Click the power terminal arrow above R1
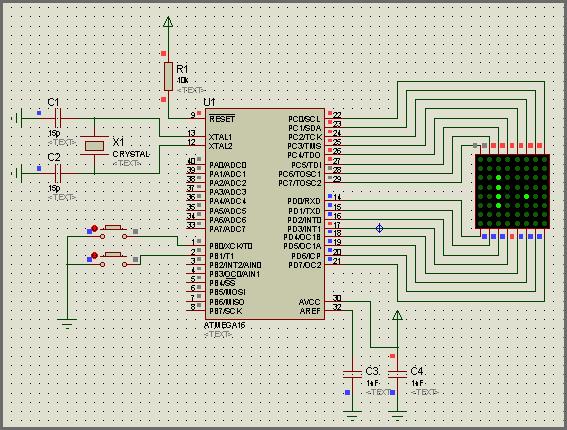This screenshot has width=567, height=430. (168, 22)
